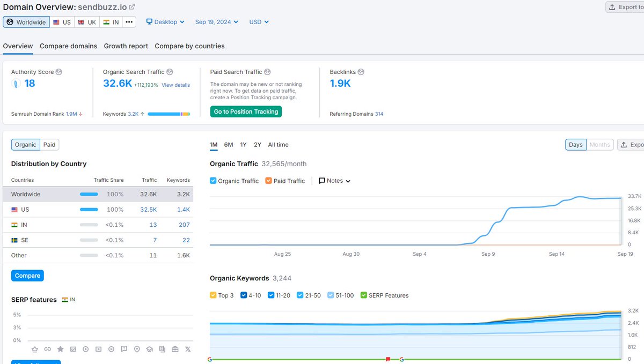Toggle the SERP Features checkbox
The image size is (644, 364).
pos(364,295)
